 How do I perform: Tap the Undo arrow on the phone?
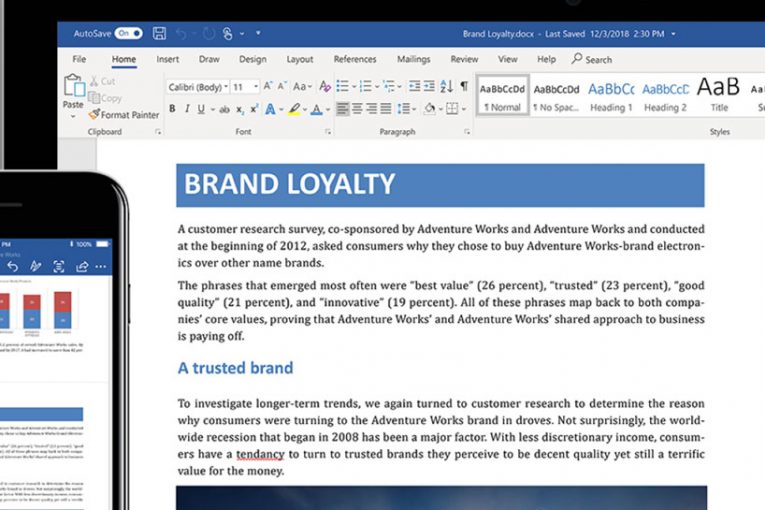13,266
